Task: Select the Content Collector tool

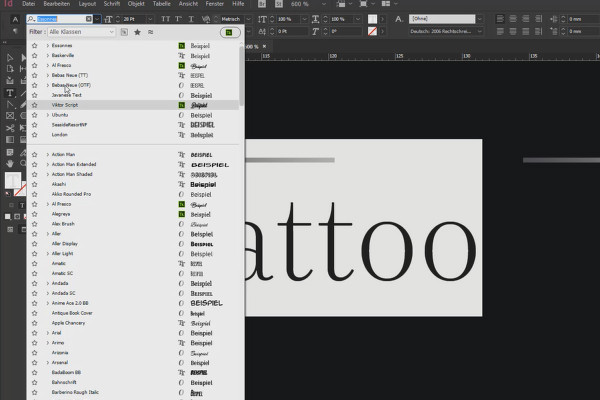Action: (x=10, y=81)
